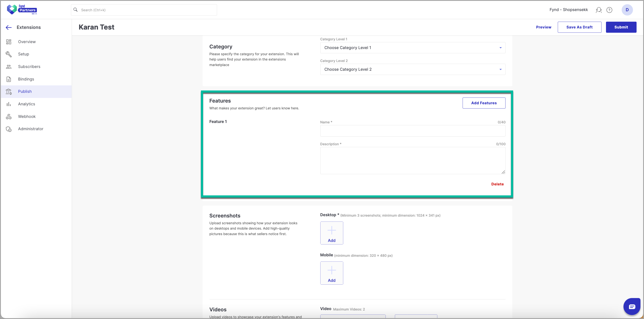644x319 pixels.
Task: Expand Choose Category Level 1 dropdown
Action: 412,48
